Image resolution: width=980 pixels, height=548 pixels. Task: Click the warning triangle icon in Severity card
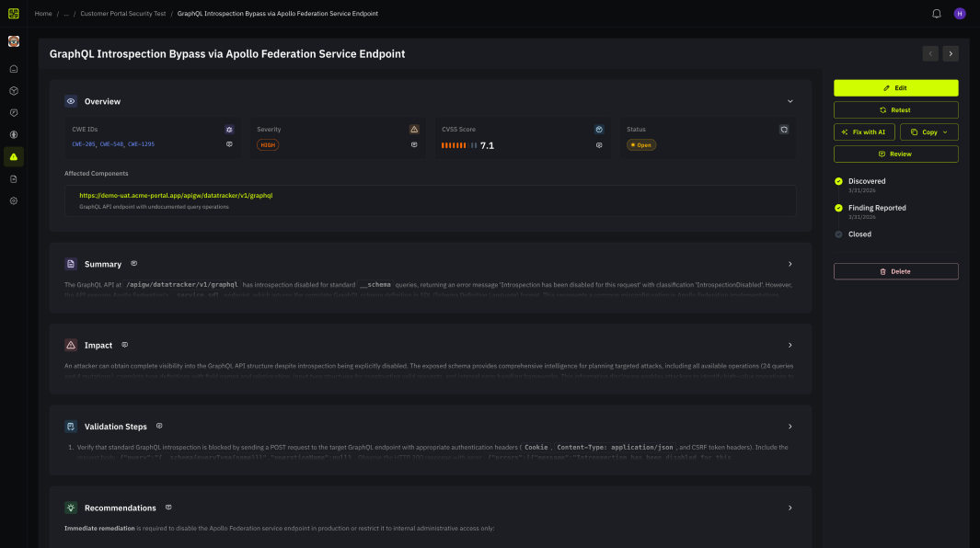[414, 130]
